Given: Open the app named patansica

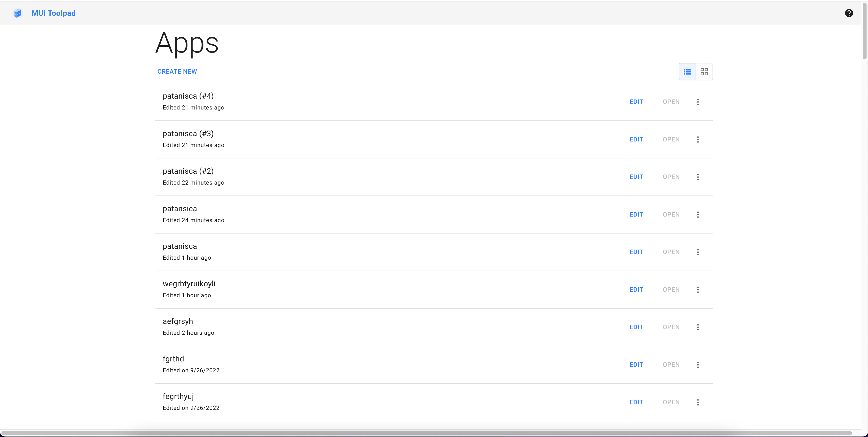Looking at the screenshot, I should [x=671, y=214].
